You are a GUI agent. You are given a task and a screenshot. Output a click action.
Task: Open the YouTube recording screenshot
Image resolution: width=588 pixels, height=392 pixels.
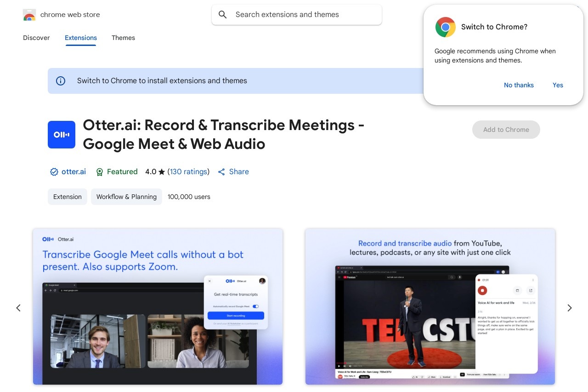coord(430,307)
